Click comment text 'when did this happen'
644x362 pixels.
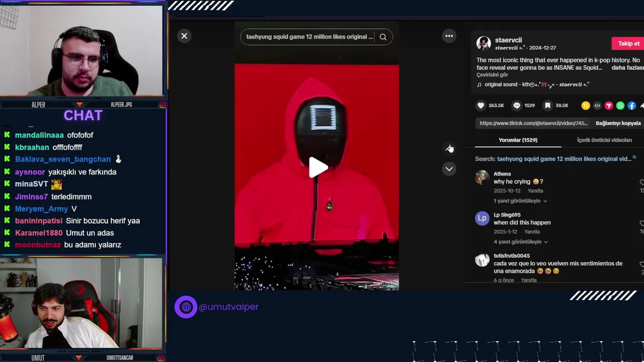pos(522,222)
